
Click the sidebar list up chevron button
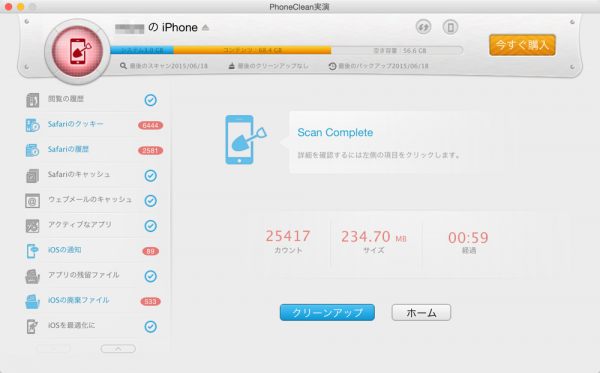tap(118, 349)
